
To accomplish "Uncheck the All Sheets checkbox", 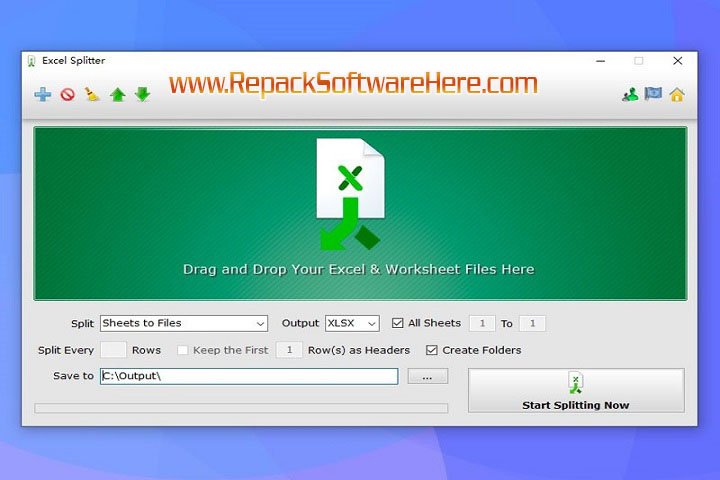I will tap(398, 323).
